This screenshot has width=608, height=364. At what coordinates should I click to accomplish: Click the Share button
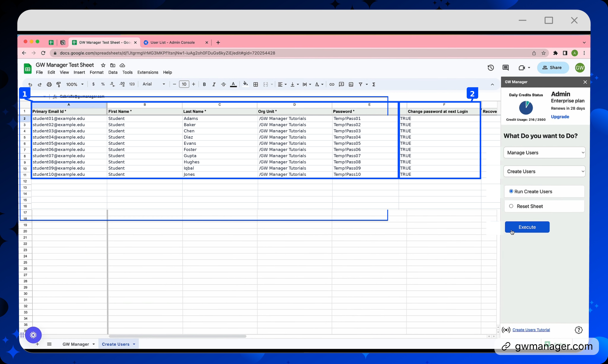(553, 68)
